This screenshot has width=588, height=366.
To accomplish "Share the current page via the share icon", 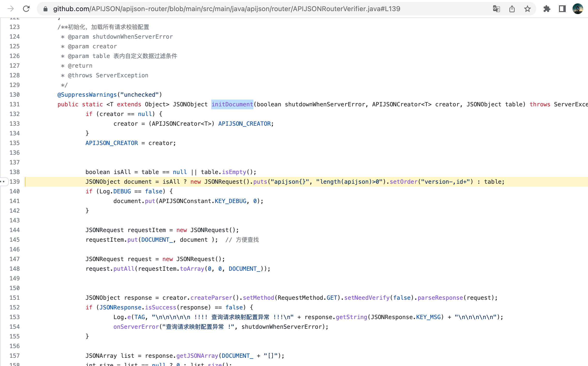I will pos(512,9).
